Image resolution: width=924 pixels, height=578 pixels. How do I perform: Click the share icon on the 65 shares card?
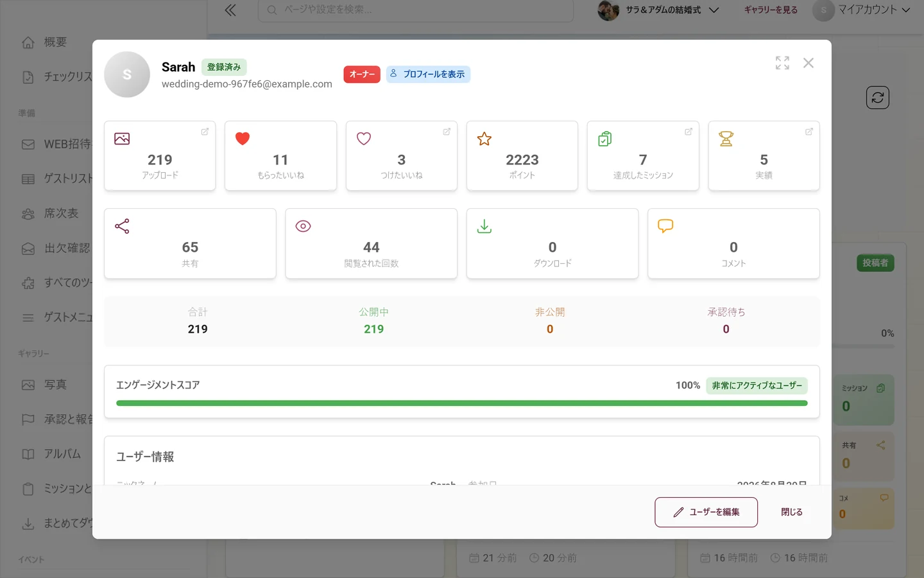click(x=122, y=226)
